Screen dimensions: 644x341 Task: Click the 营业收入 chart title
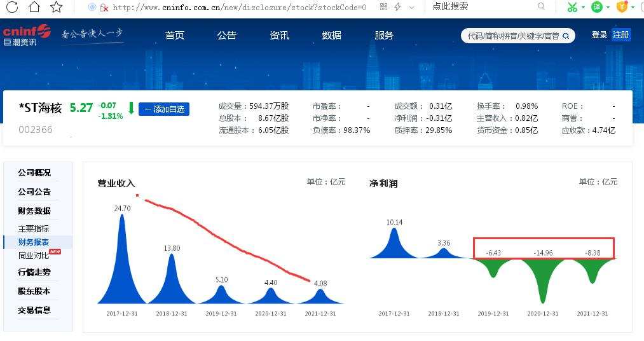coord(116,184)
